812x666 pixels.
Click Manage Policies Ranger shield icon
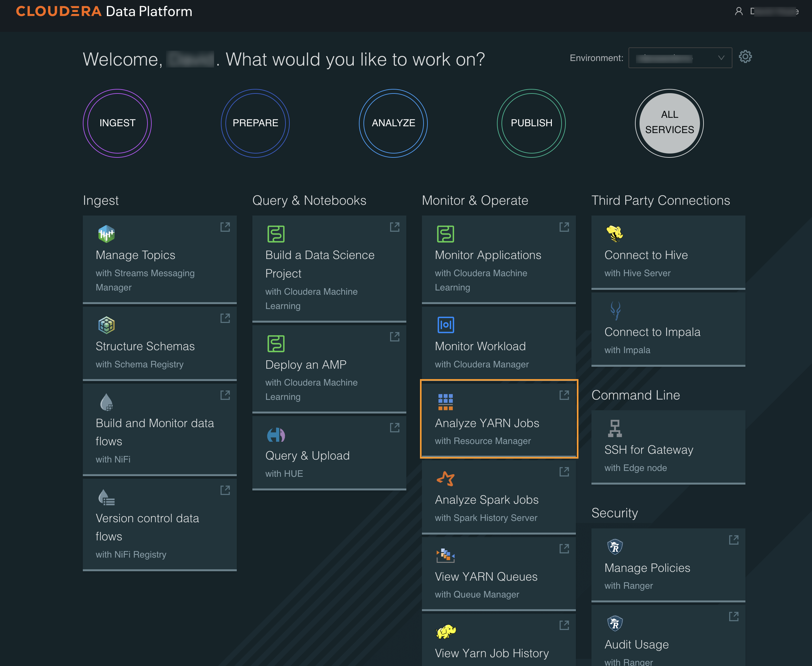(615, 546)
